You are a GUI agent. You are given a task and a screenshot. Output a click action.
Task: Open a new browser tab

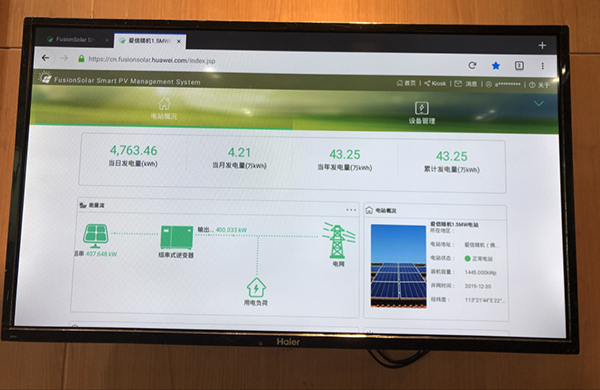542,46
